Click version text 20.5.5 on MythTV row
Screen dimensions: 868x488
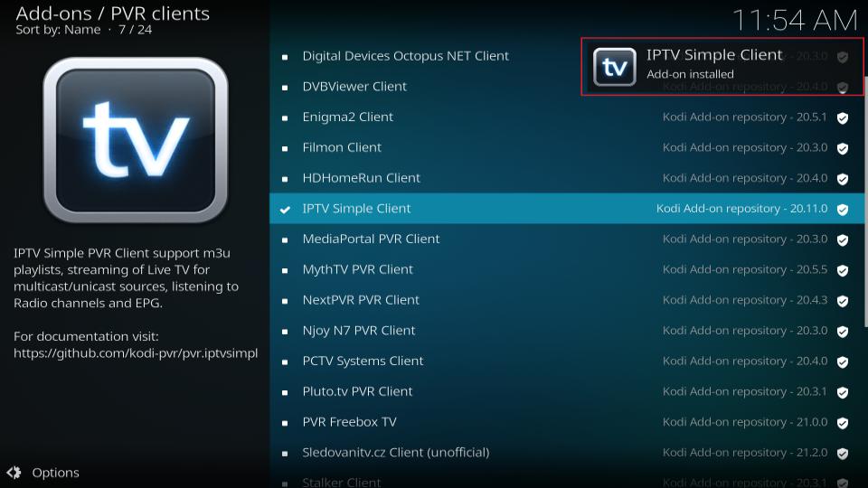[x=812, y=269]
